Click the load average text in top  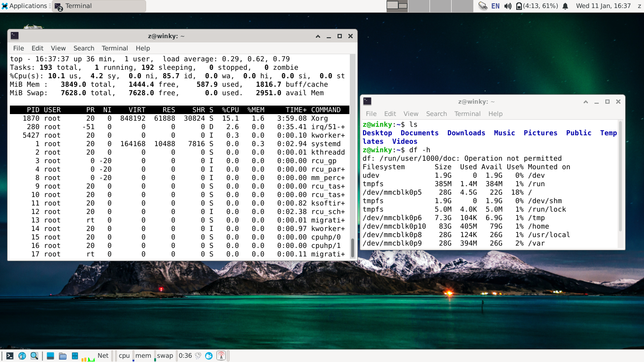click(226, 59)
